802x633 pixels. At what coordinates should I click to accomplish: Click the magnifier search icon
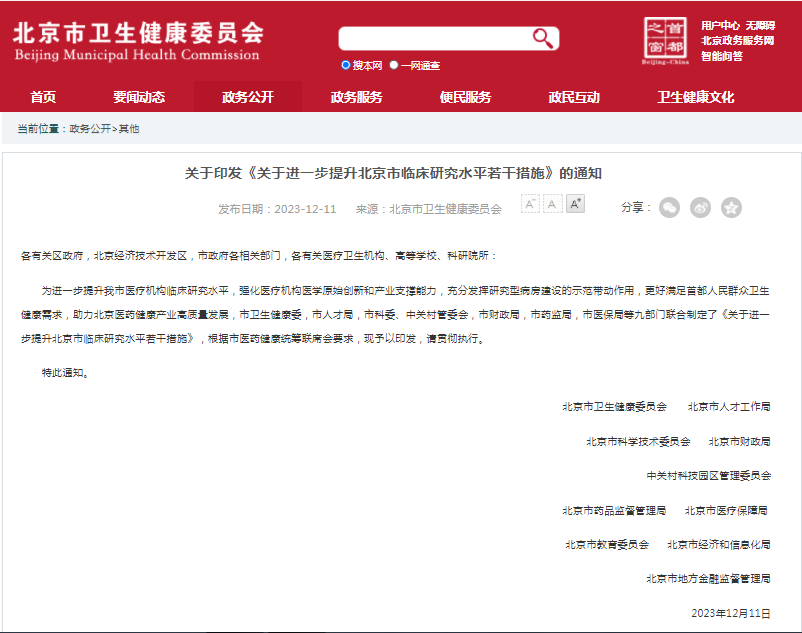[x=543, y=38]
